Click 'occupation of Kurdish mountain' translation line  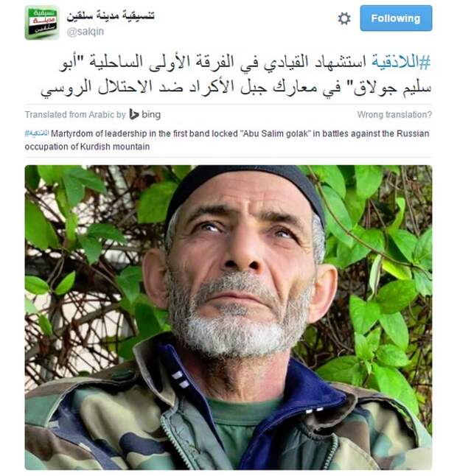[x=87, y=147]
